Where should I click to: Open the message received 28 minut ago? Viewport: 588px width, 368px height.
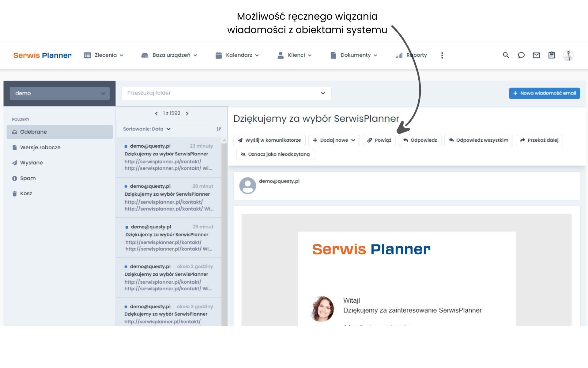[x=169, y=198]
